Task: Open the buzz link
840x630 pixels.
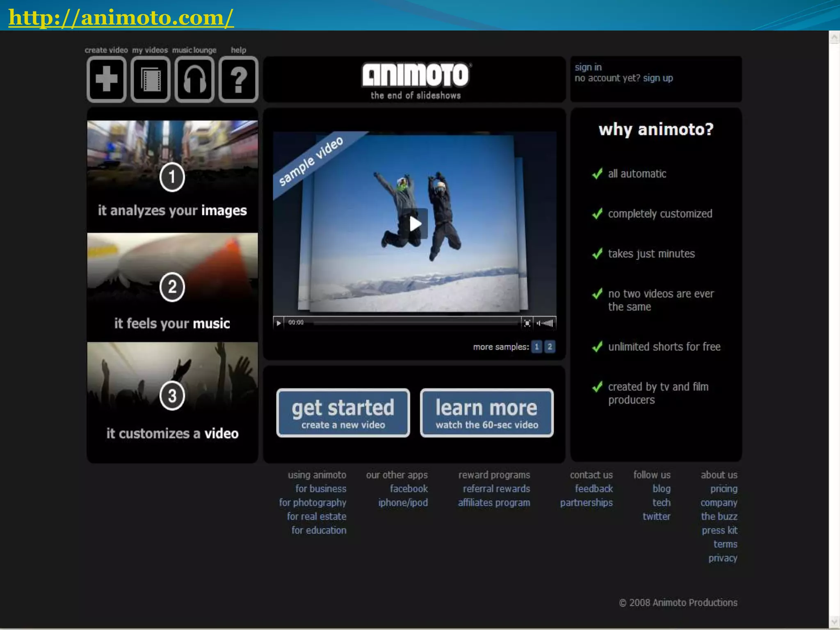Action: pyautogui.click(x=719, y=516)
